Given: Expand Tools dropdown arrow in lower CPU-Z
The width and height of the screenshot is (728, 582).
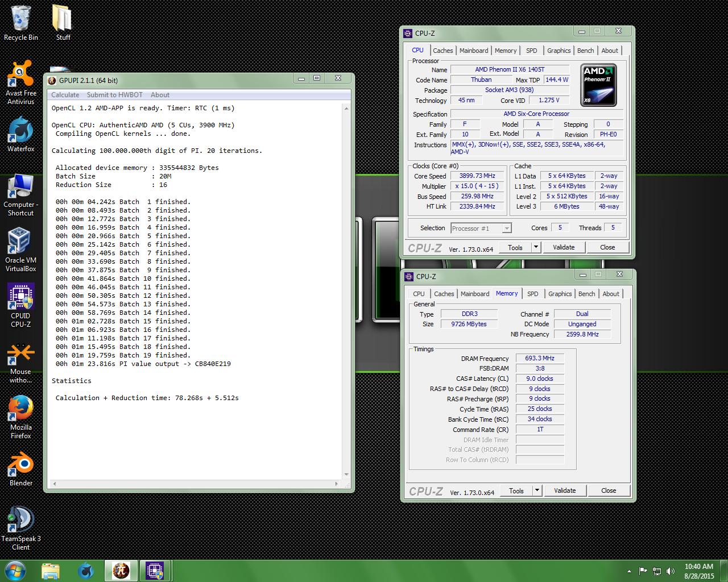Looking at the screenshot, I should coord(537,490).
